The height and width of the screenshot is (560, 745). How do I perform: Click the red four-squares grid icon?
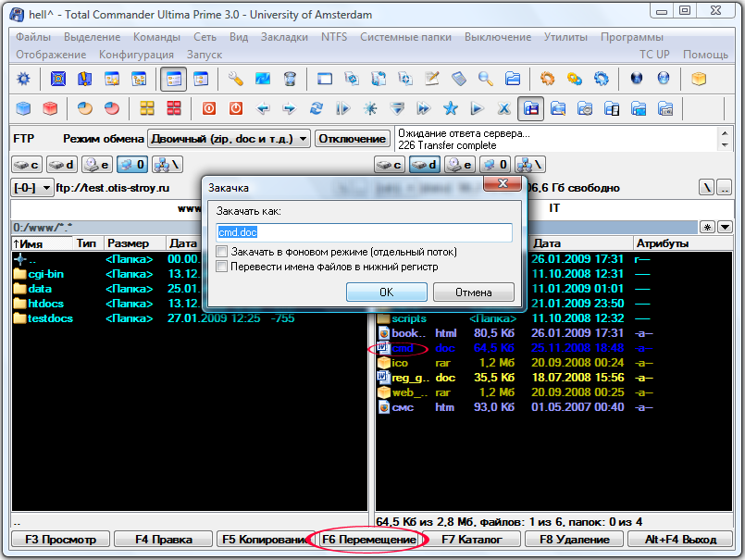[x=174, y=109]
